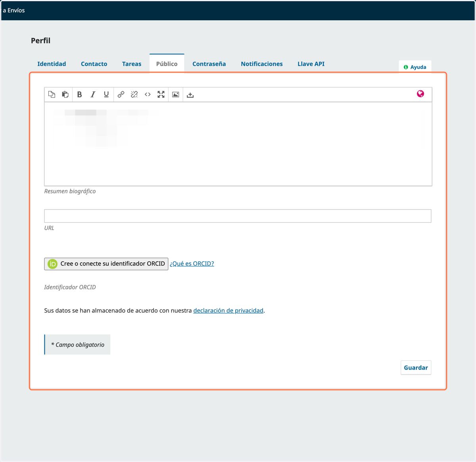476x462 pixels.
Task: Click inside the URL input field
Action: (238, 216)
